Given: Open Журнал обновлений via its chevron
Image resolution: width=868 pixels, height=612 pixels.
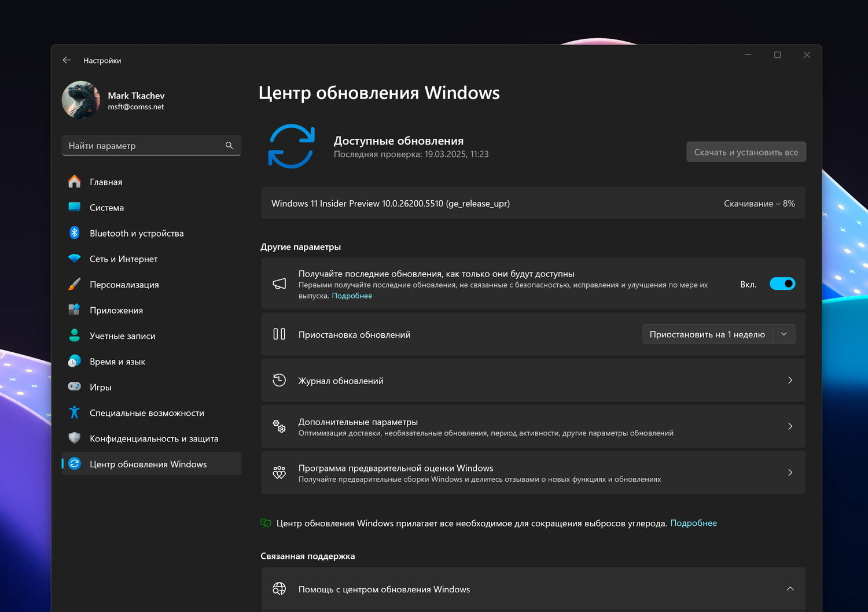Looking at the screenshot, I should [790, 381].
